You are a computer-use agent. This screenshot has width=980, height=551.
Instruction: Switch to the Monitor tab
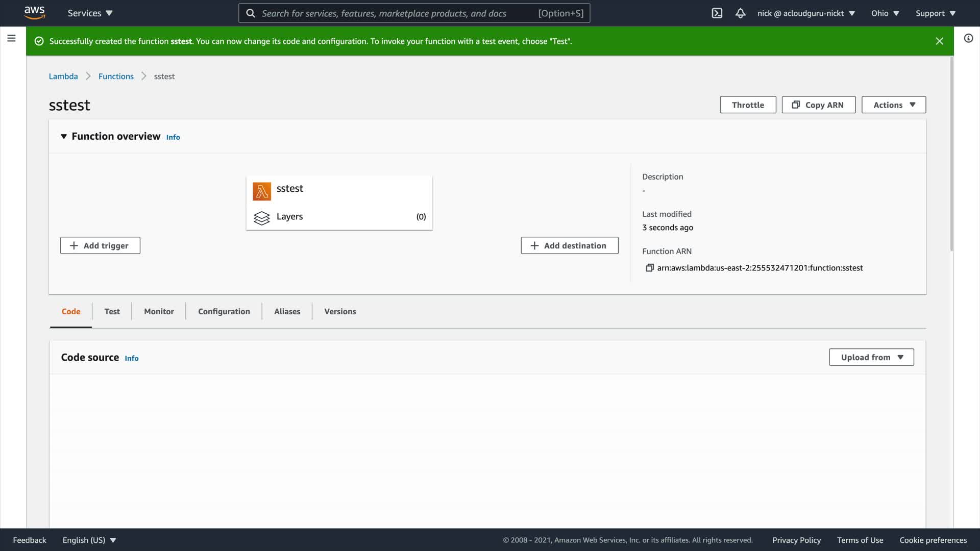[159, 311]
